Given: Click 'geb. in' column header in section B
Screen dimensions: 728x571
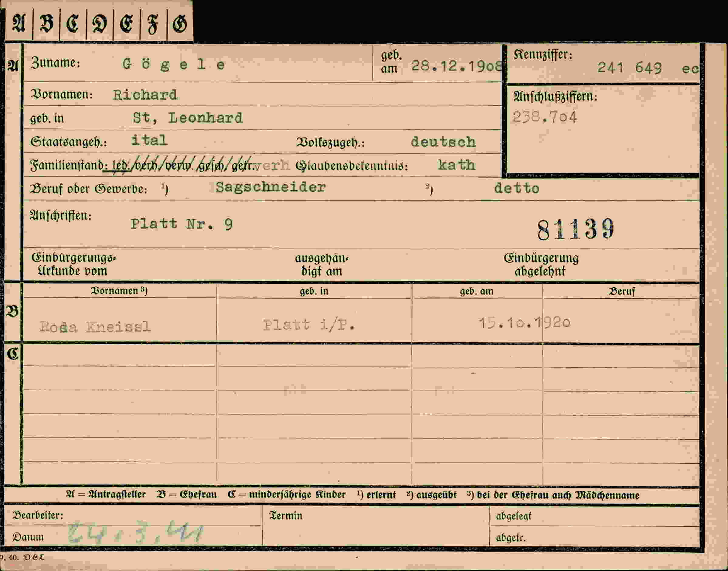Looking at the screenshot, I should (x=314, y=291).
